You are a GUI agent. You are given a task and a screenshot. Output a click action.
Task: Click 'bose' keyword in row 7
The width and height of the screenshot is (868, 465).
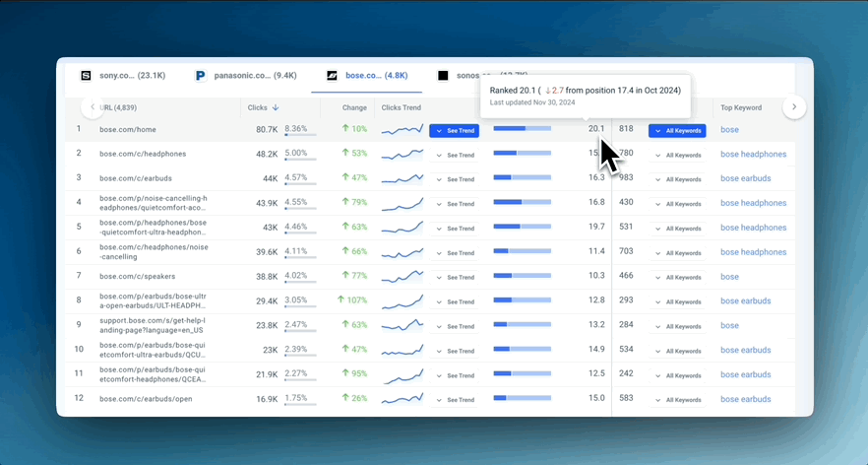(x=729, y=277)
